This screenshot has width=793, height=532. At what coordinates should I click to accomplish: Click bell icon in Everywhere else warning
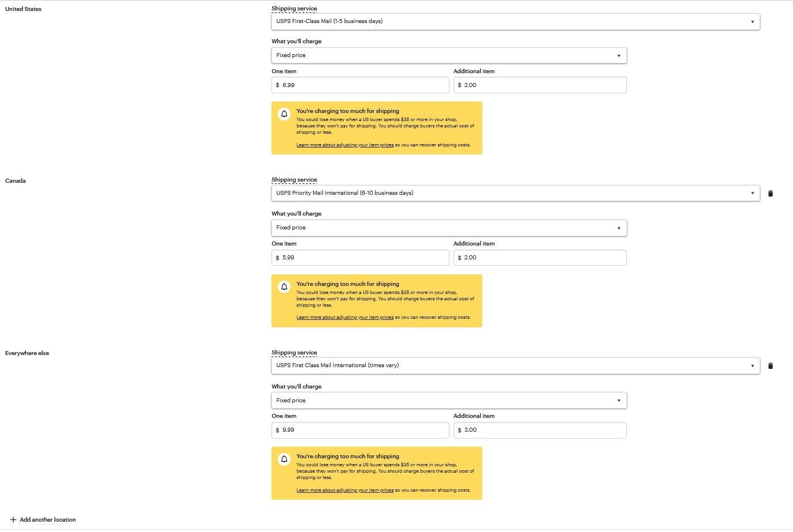284,459
